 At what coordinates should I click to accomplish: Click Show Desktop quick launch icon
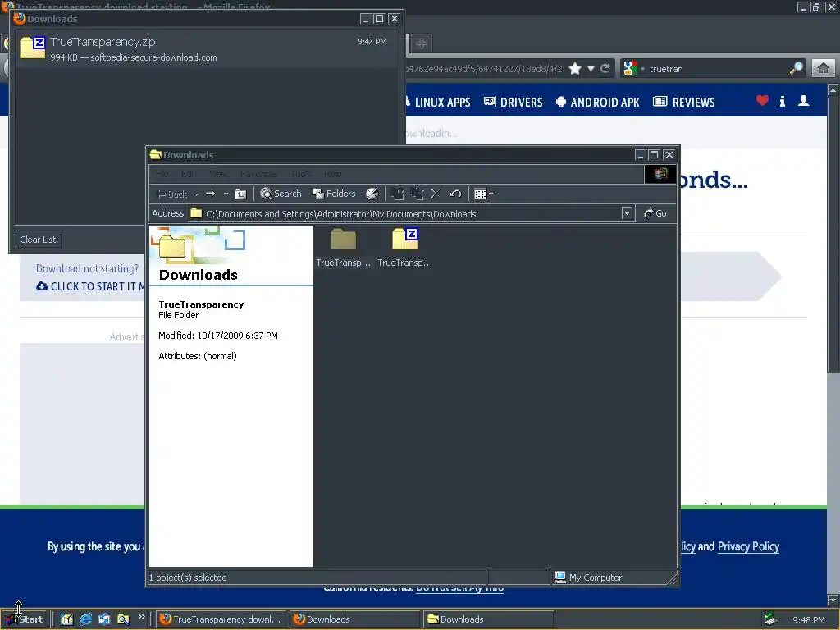coord(66,619)
